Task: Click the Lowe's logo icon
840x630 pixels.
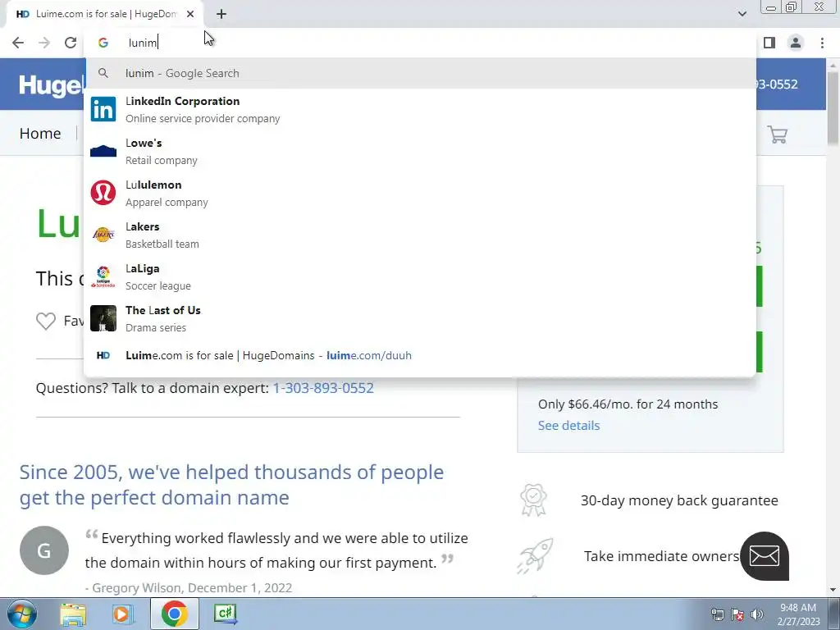Action: coord(103,151)
